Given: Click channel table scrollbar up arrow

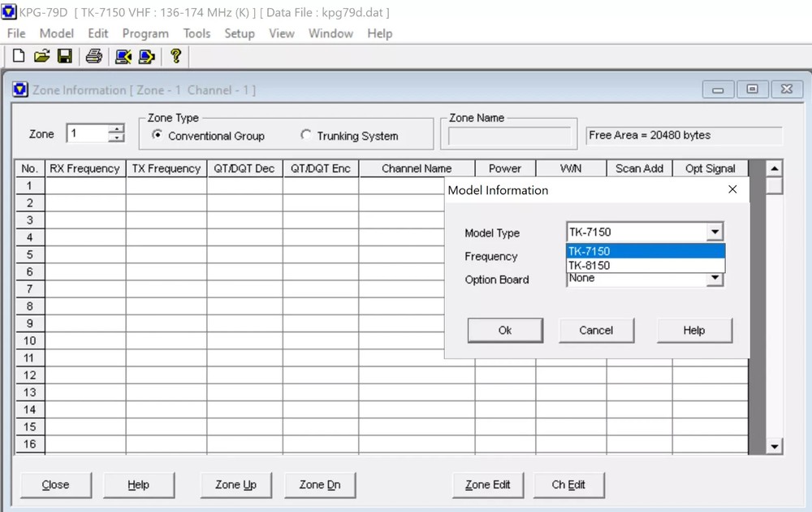Looking at the screenshot, I should click(x=774, y=168).
